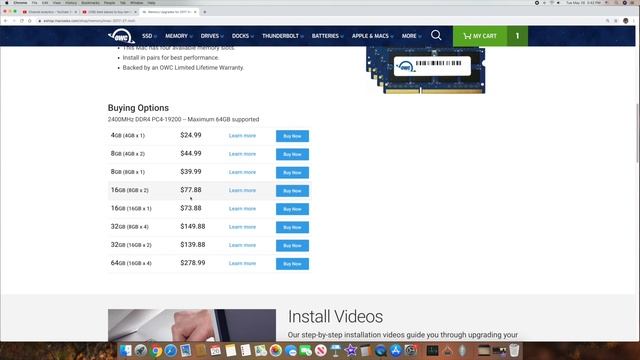640x360 pixels.
Task: Learn more about the $149.88 32GB kit
Action: click(242, 227)
